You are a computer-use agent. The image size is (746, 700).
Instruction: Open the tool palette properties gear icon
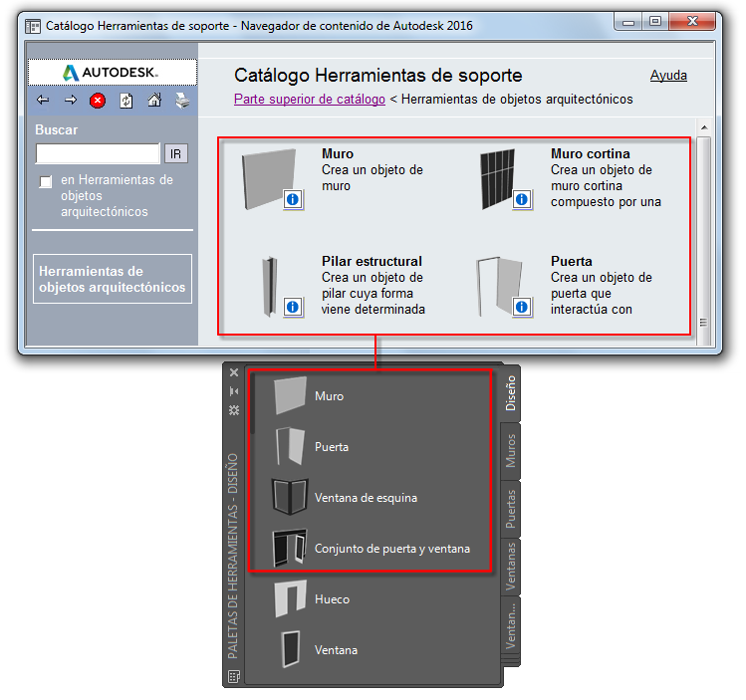(234, 410)
